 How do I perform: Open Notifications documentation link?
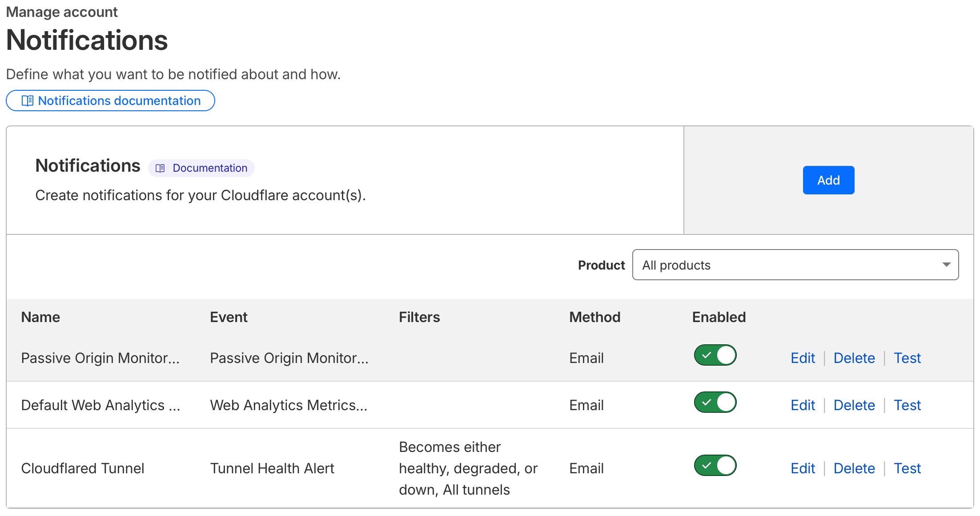coord(119,101)
